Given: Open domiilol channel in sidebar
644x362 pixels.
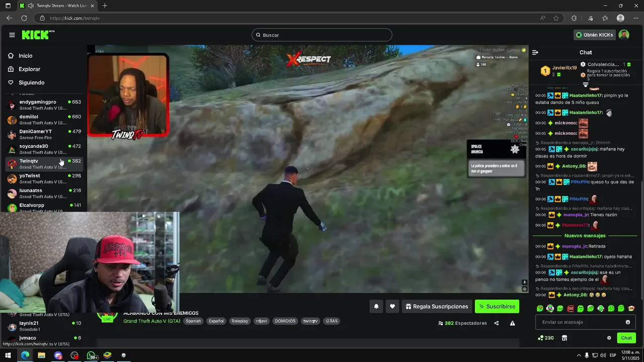Looking at the screenshot, I should pyautogui.click(x=44, y=120).
